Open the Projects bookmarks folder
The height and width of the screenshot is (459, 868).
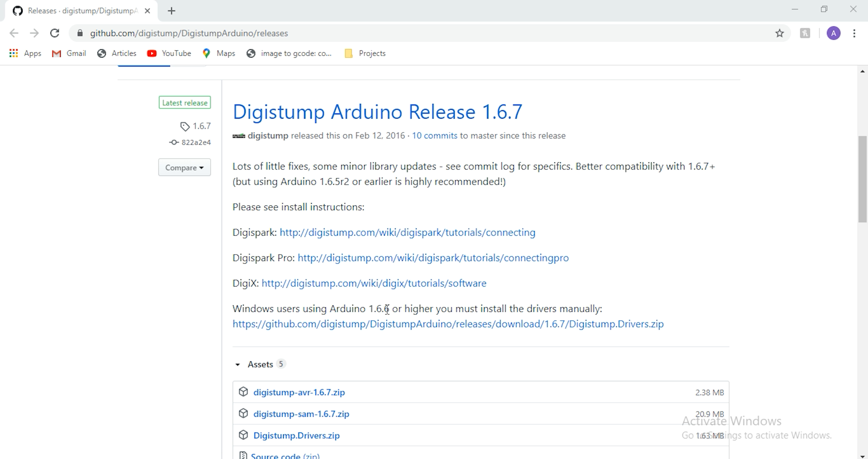(x=365, y=53)
